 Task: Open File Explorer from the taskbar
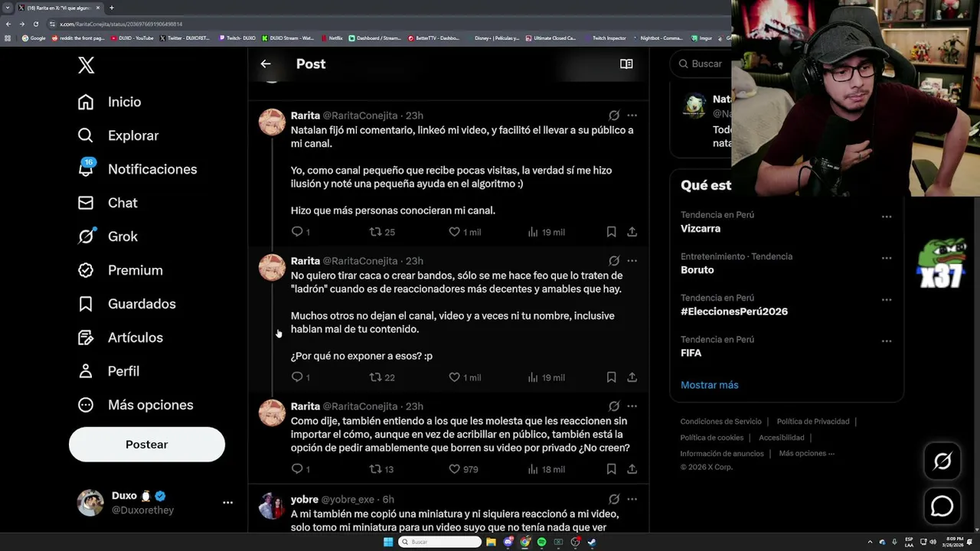click(491, 542)
